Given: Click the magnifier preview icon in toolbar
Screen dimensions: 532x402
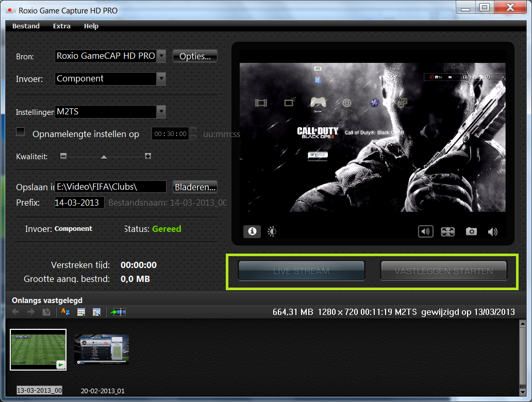Looking at the screenshot, I should pos(97,312).
